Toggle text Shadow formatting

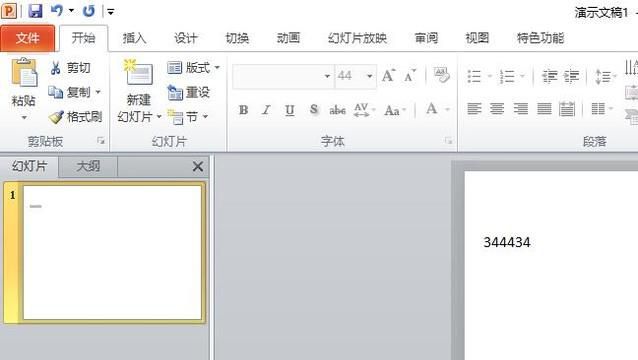tap(314, 110)
